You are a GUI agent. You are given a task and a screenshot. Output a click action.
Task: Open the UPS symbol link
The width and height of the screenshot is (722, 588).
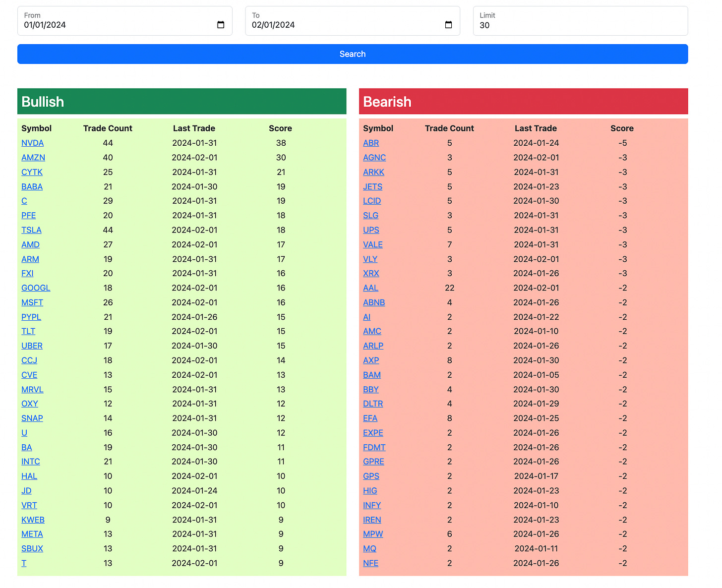(371, 230)
